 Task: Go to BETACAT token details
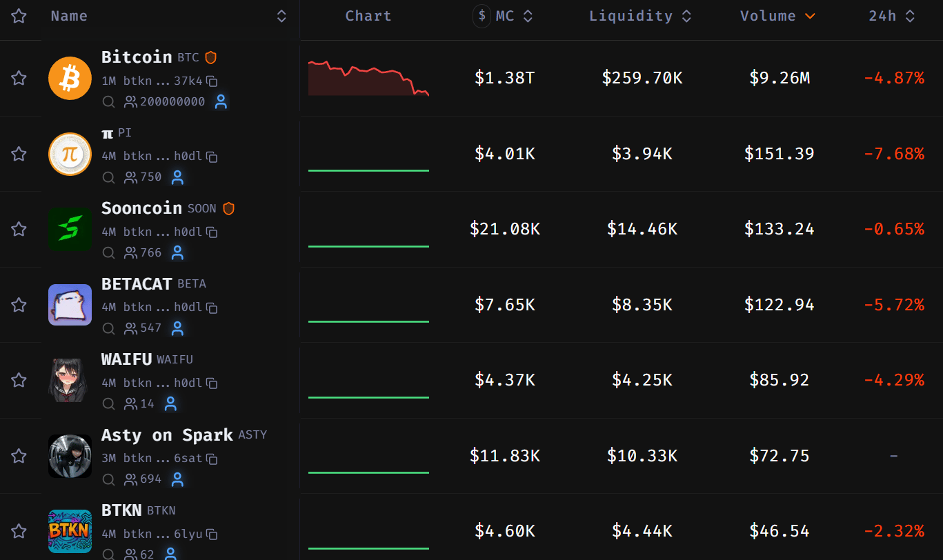coord(137,283)
